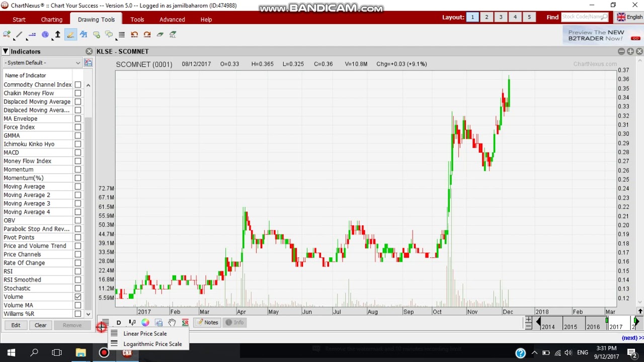
Task: Close the Indicators panel
Action: (89, 51)
